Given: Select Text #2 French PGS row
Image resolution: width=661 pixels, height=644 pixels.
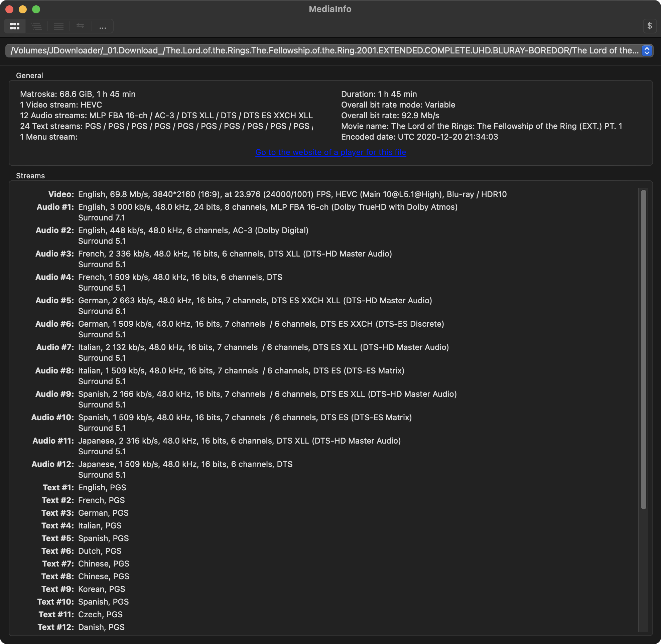Looking at the screenshot, I should [83, 500].
